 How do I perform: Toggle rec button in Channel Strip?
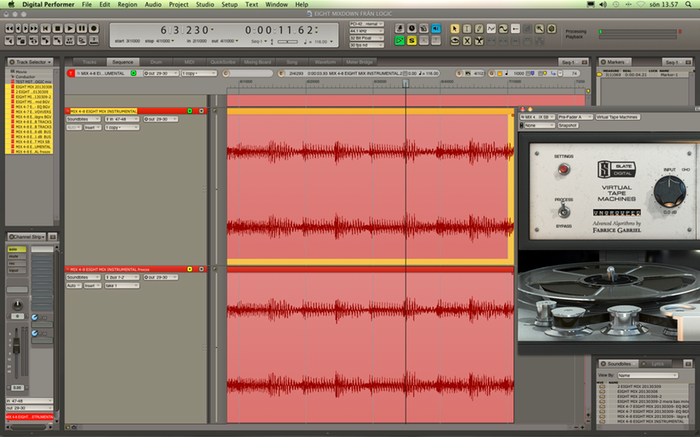click(x=17, y=263)
